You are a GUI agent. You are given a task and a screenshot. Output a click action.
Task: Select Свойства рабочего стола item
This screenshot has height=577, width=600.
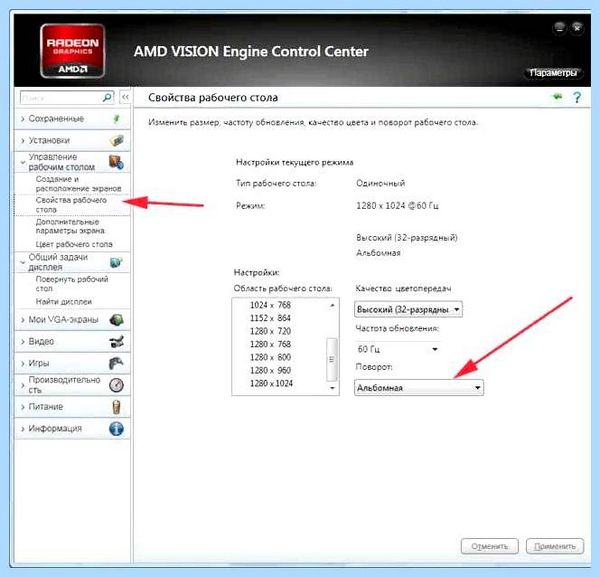coord(71,205)
